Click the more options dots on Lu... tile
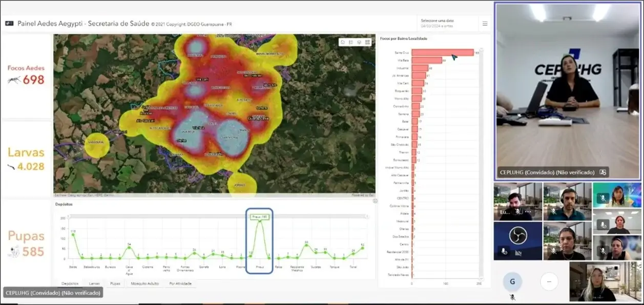The image size is (644, 305). point(528,211)
